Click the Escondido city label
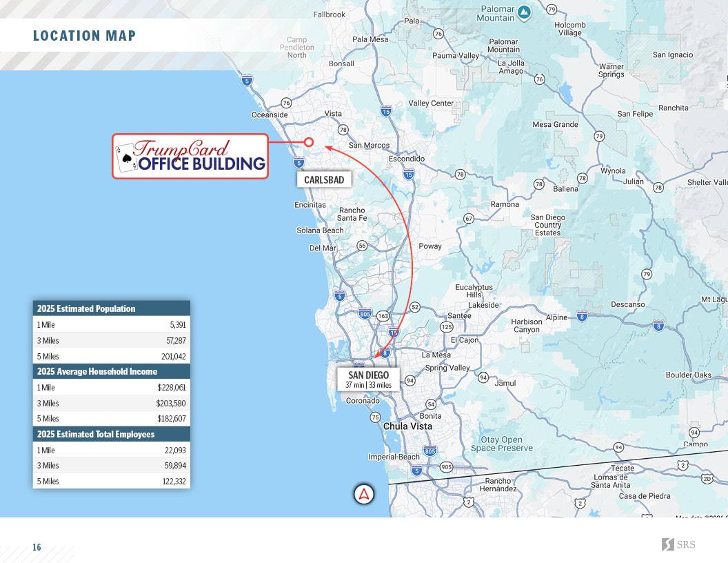728x563 pixels. [x=407, y=159]
